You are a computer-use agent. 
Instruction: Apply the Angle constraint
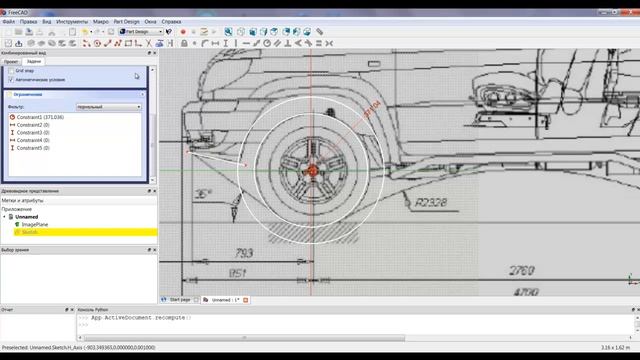298,43
